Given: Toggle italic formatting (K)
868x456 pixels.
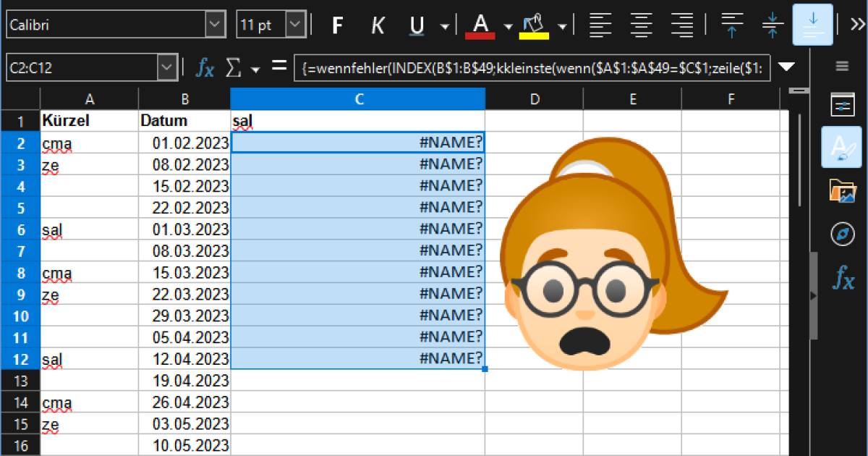Looking at the screenshot, I should [377, 25].
